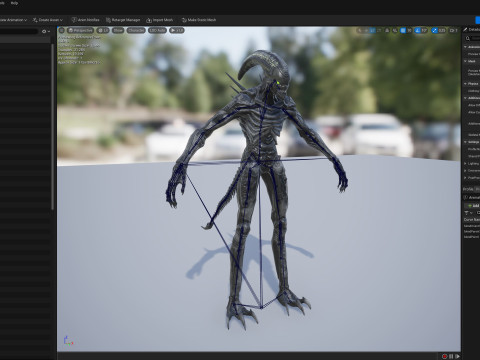The image size is (480, 360).
Task: Select the viewport select mode icon
Action: pyautogui.click(x=359, y=30)
